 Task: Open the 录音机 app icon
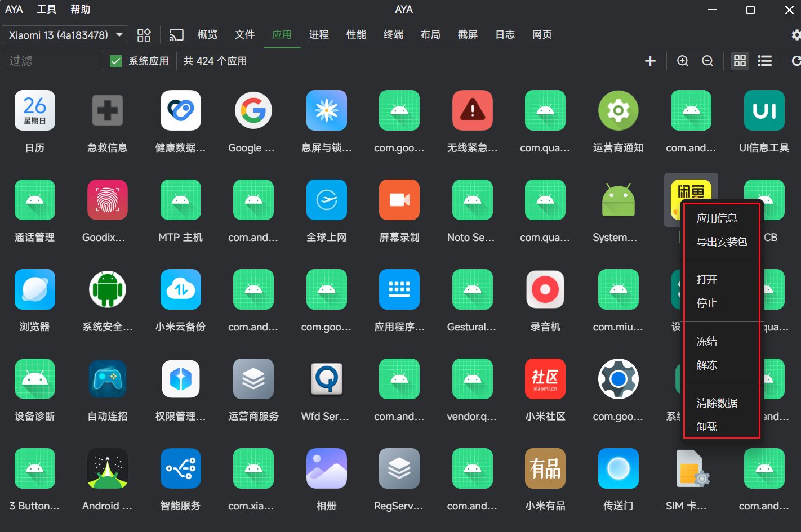coord(545,289)
